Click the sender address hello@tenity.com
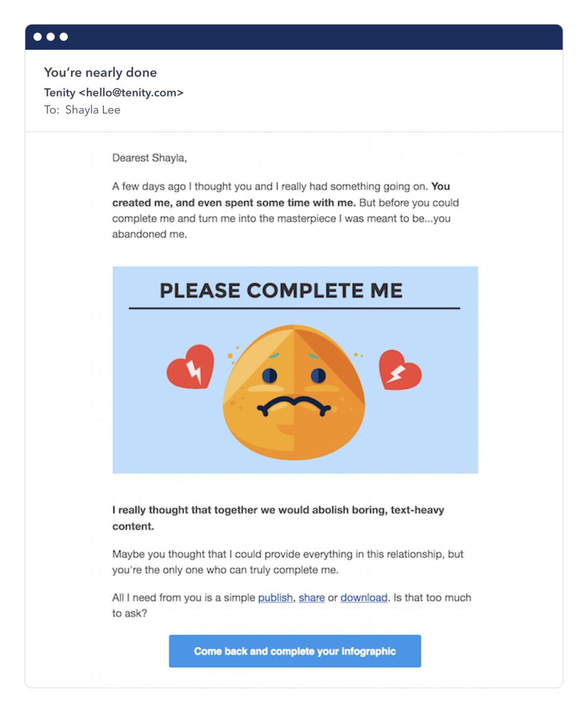The height and width of the screenshot is (712, 588). (131, 93)
